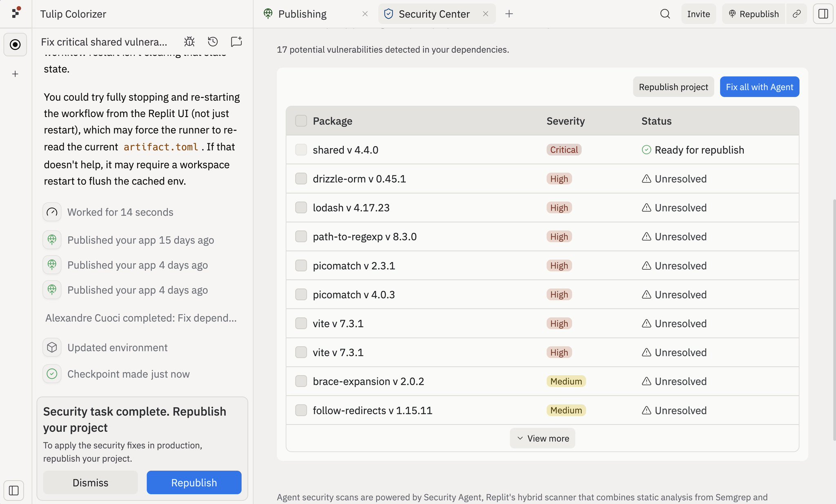The image size is (836, 504).
Task: Check the drizzle-orm v 0.45.1 checkbox
Action: click(301, 179)
